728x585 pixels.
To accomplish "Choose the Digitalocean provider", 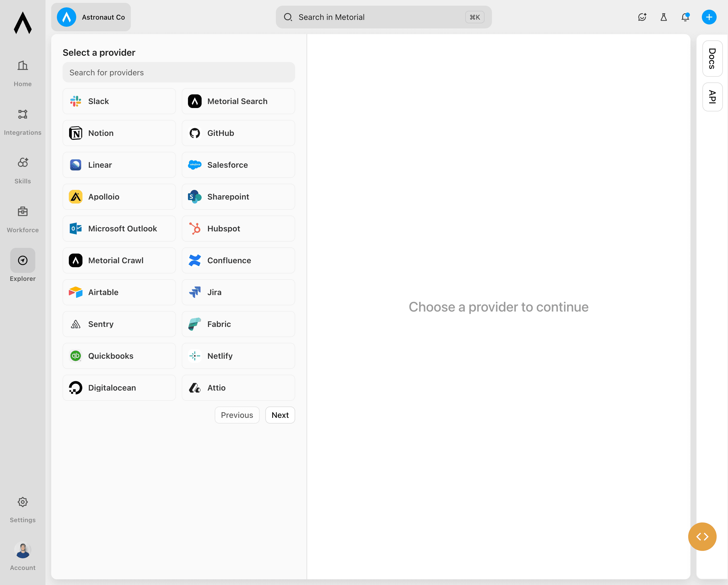I will [119, 387].
